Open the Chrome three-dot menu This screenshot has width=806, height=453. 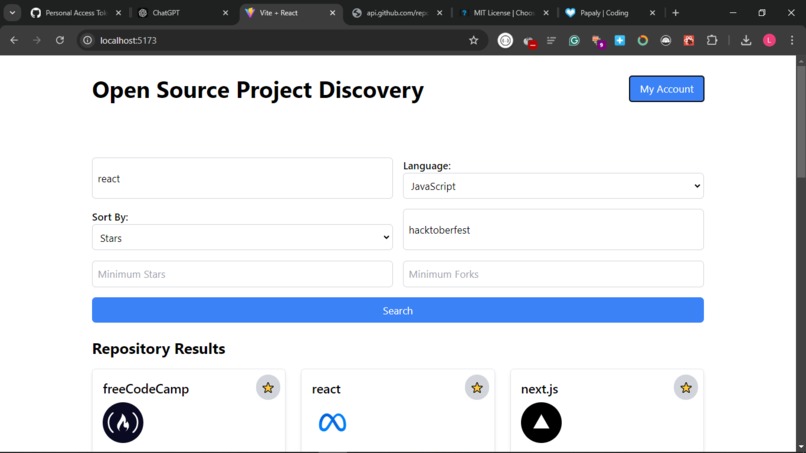coord(792,40)
